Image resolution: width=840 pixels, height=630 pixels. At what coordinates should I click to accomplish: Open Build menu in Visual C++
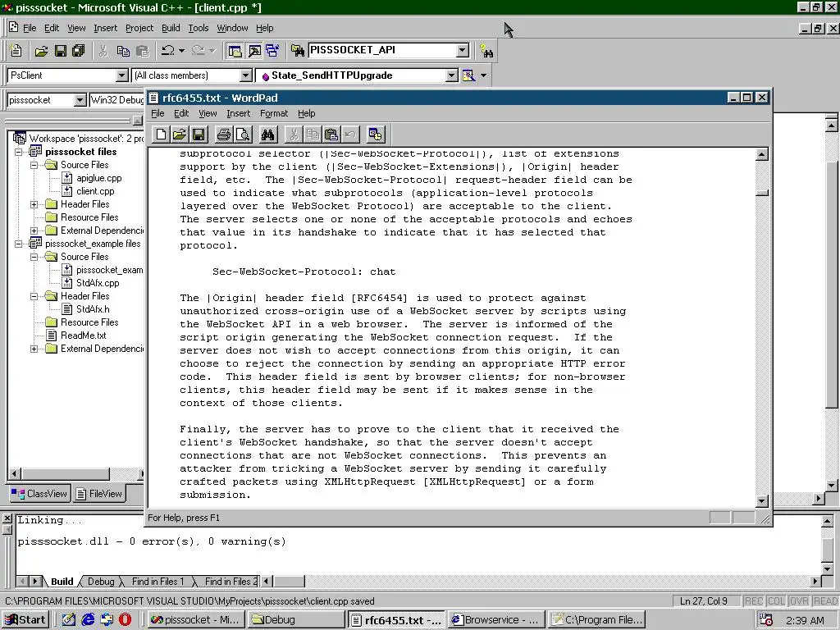[171, 28]
